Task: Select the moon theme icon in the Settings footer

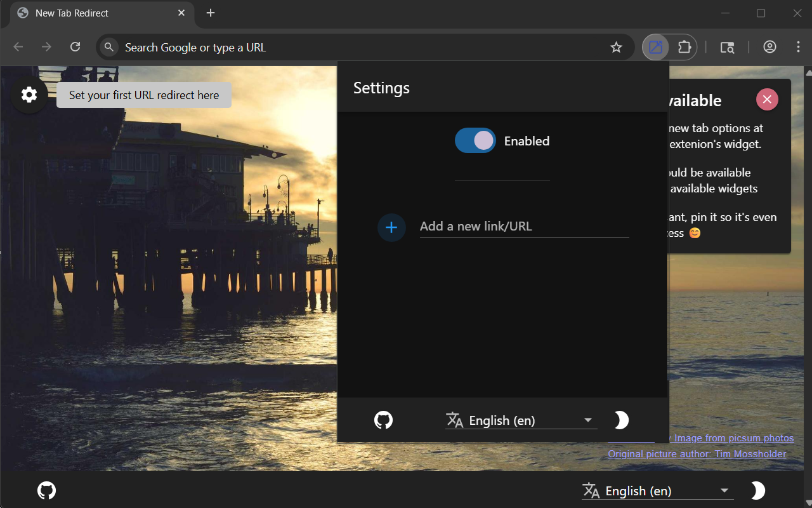Action: click(x=620, y=420)
